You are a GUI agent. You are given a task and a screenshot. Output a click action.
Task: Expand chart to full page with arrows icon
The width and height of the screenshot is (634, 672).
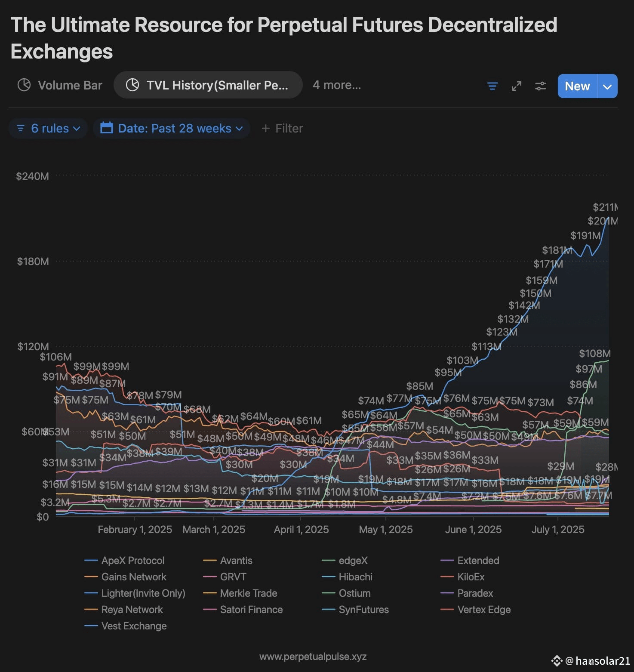pos(517,86)
